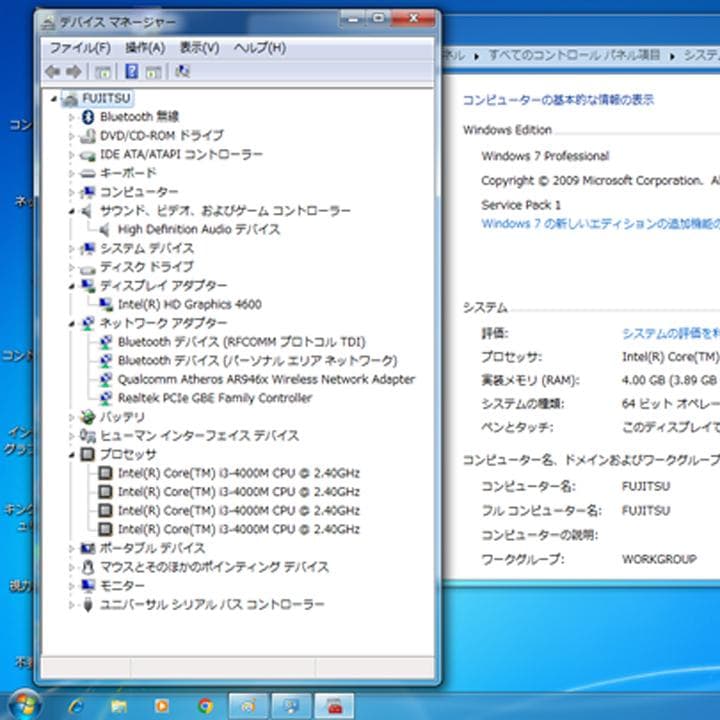Image resolution: width=720 pixels, height=720 pixels.
Task: Select the Intel(R) HD Graphics 4600 icon
Action: 106,304
